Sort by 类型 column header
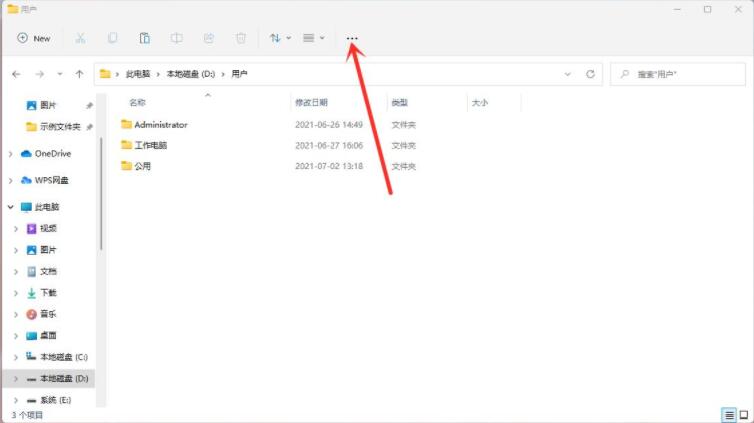Image resolution: width=754 pixels, height=423 pixels. [x=400, y=102]
